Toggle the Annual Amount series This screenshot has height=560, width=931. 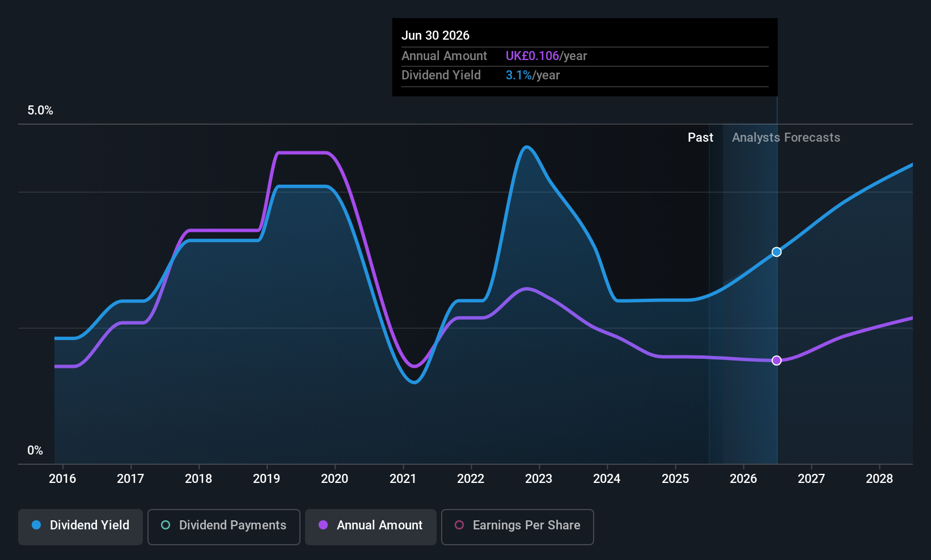point(371,527)
